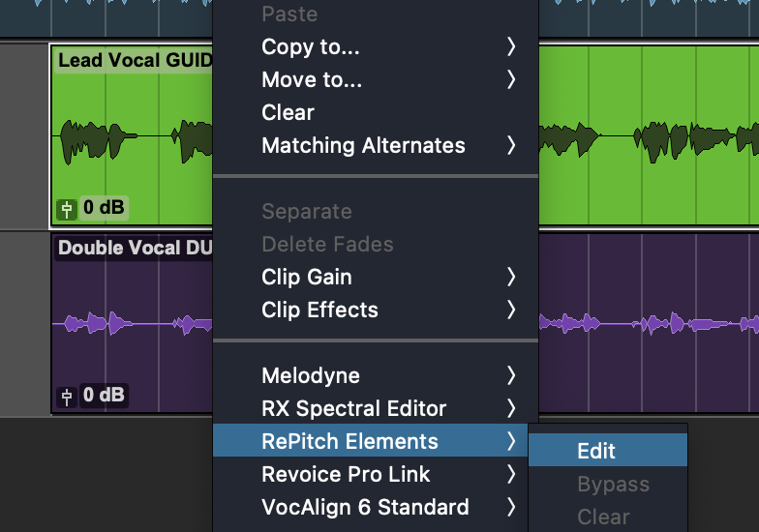Expand the Move to... submenu
The height and width of the screenshot is (532, 759).
(312, 80)
